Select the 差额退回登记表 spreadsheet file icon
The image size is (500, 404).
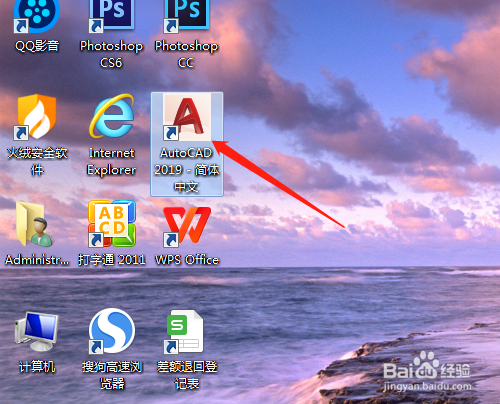184,332
